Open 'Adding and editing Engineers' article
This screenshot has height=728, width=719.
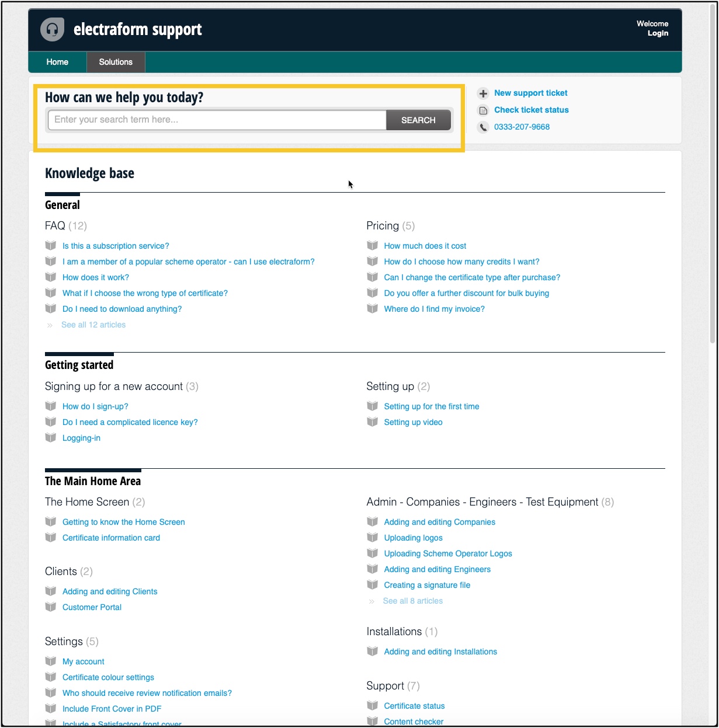click(x=437, y=569)
